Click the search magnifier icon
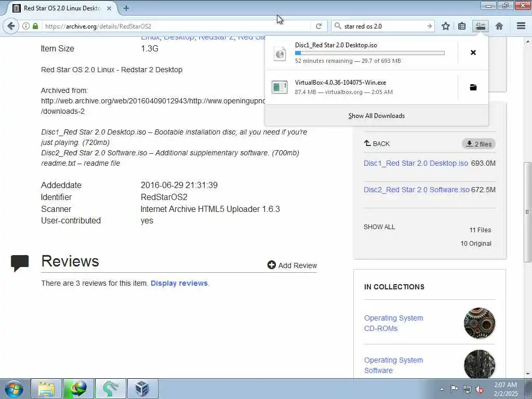 [338, 26]
